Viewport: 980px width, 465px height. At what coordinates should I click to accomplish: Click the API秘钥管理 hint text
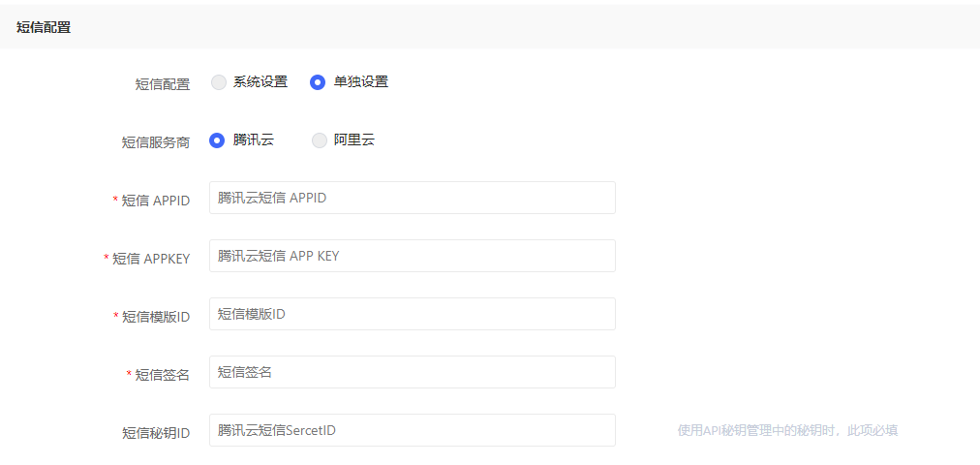tap(786, 430)
